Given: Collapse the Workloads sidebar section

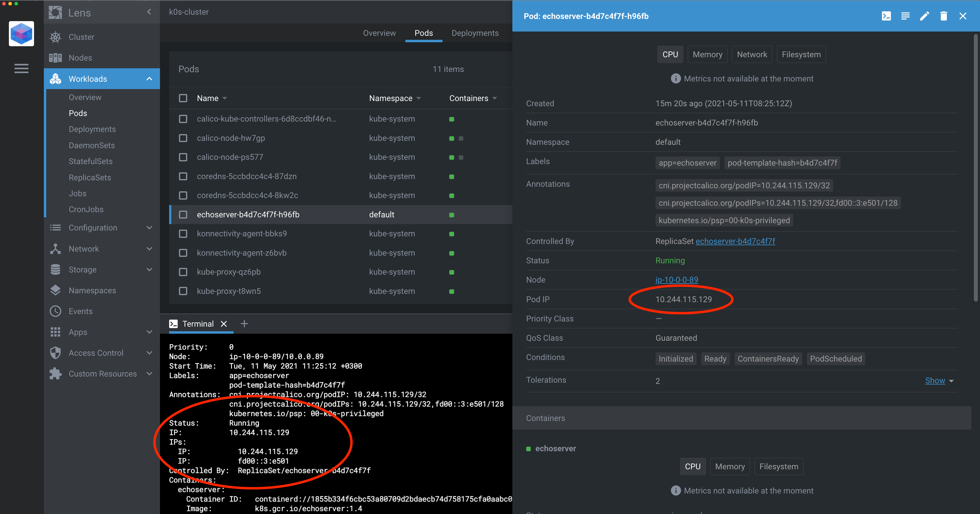Looking at the screenshot, I should (149, 79).
